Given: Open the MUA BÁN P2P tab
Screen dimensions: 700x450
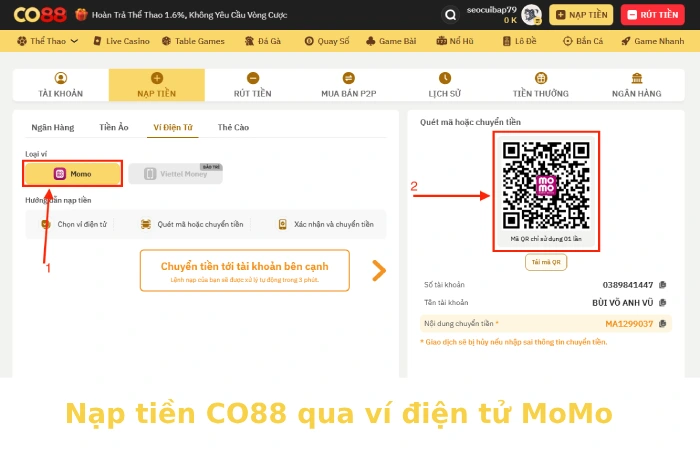Looking at the screenshot, I should click(x=349, y=85).
